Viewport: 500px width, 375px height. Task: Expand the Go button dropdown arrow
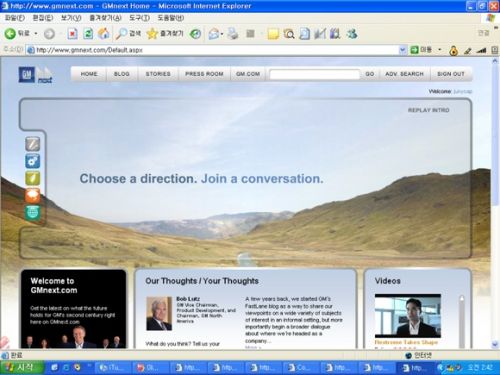[x=440, y=50]
